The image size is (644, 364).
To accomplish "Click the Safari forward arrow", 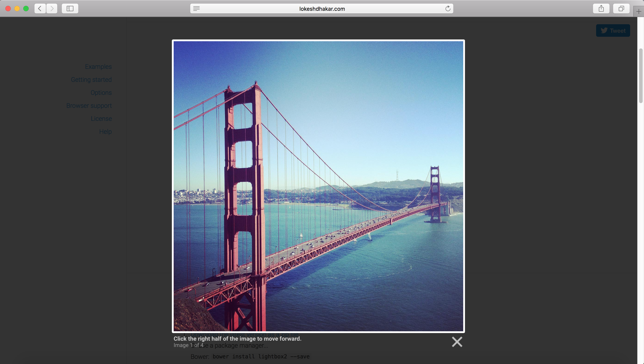I will 52,9.
